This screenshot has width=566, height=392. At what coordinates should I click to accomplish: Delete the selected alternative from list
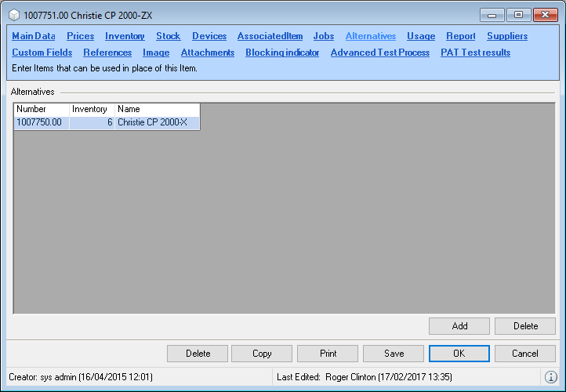525,326
